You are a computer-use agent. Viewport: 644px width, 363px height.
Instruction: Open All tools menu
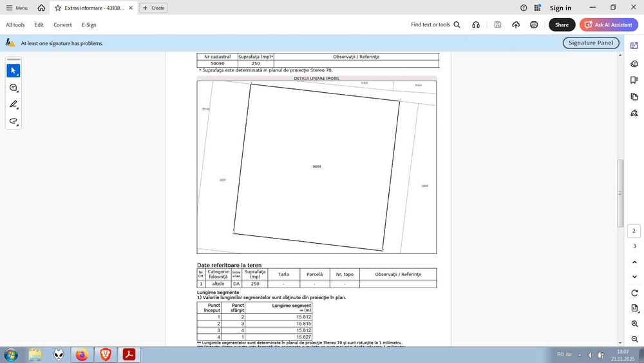[15, 25]
